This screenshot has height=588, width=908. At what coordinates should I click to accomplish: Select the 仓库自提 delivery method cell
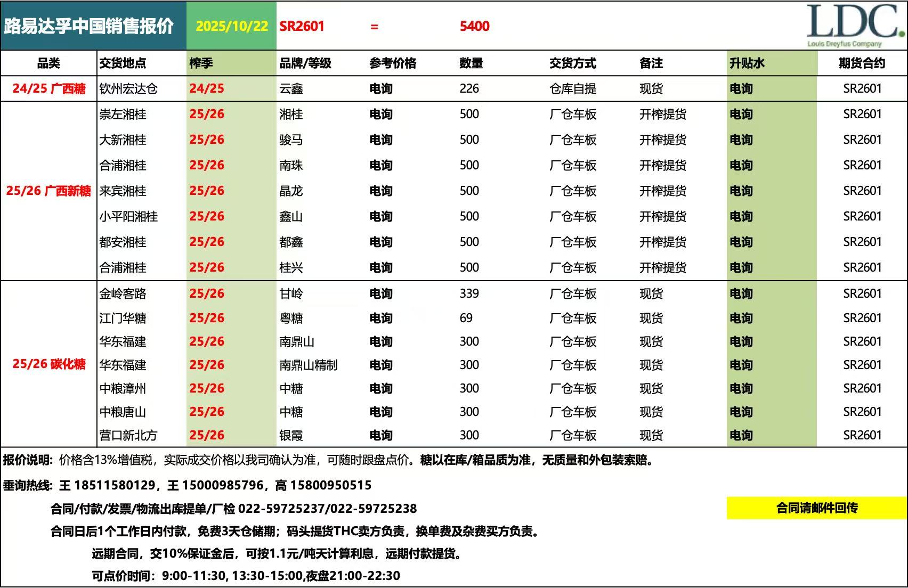point(573,88)
